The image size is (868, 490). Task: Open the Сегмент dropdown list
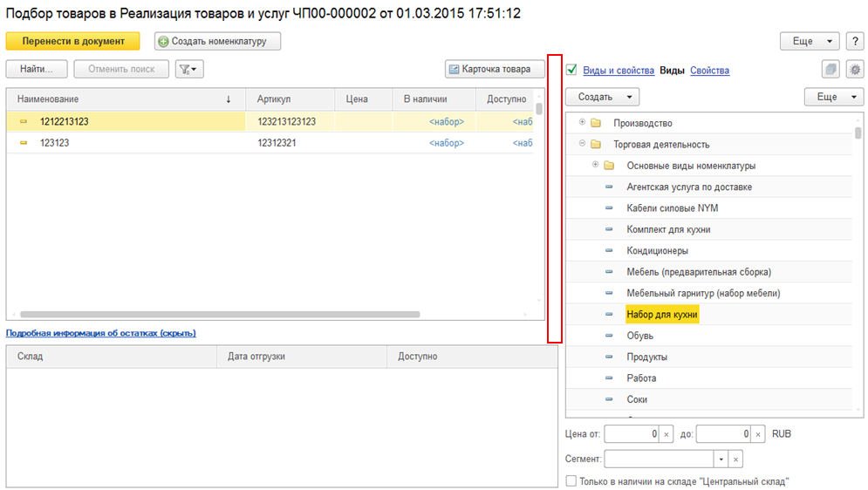[x=721, y=459]
